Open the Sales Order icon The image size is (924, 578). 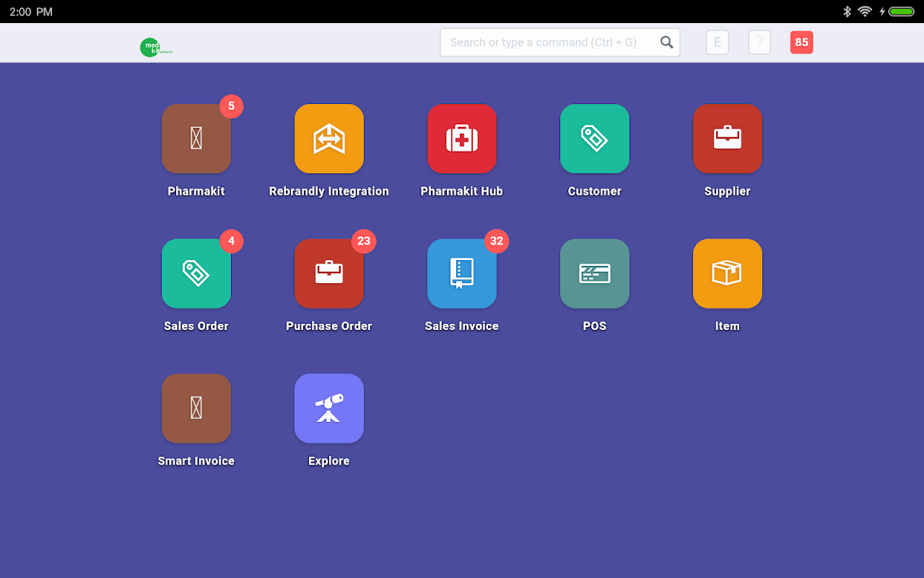(x=196, y=274)
